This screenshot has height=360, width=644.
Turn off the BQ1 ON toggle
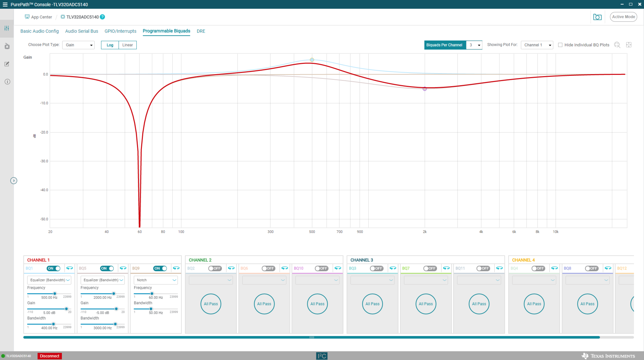53,268
